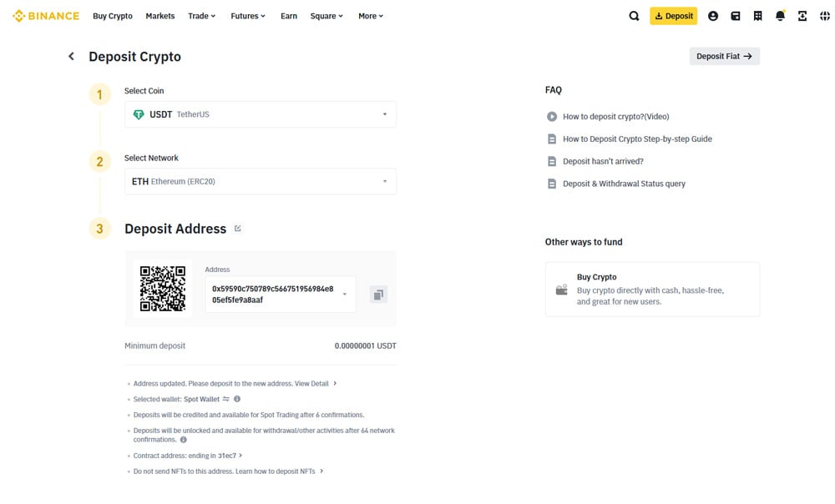Open 'Deposit hasn't arrived?' FAQ link
This screenshot has width=835, height=504.
pyautogui.click(x=603, y=161)
